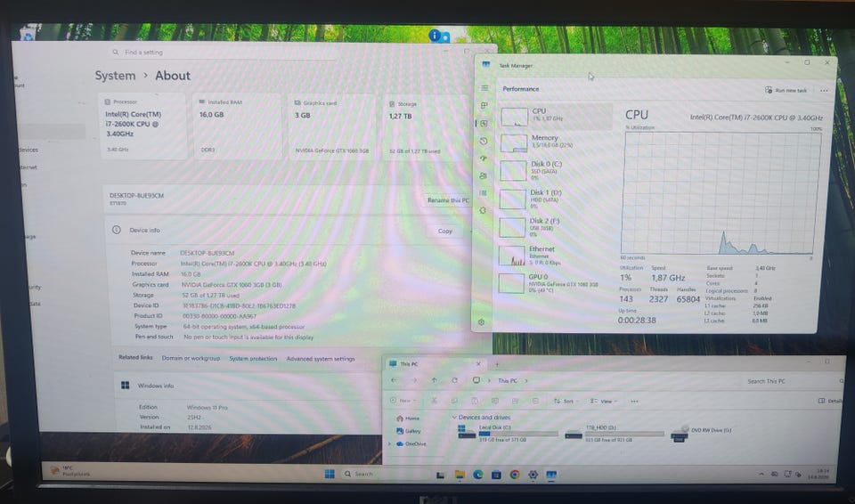Open the New dropdown in File Explorer

[403, 401]
